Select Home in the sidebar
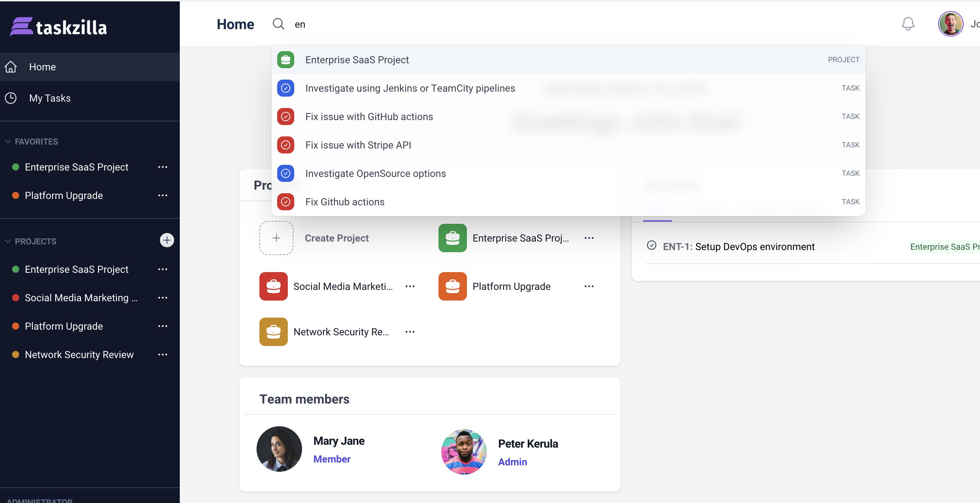 42,67
